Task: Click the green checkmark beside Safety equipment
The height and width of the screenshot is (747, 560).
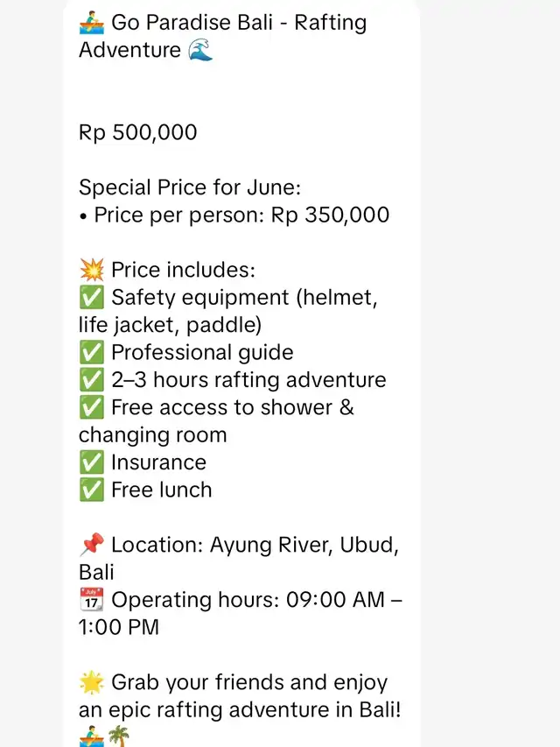Action: click(x=91, y=297)
